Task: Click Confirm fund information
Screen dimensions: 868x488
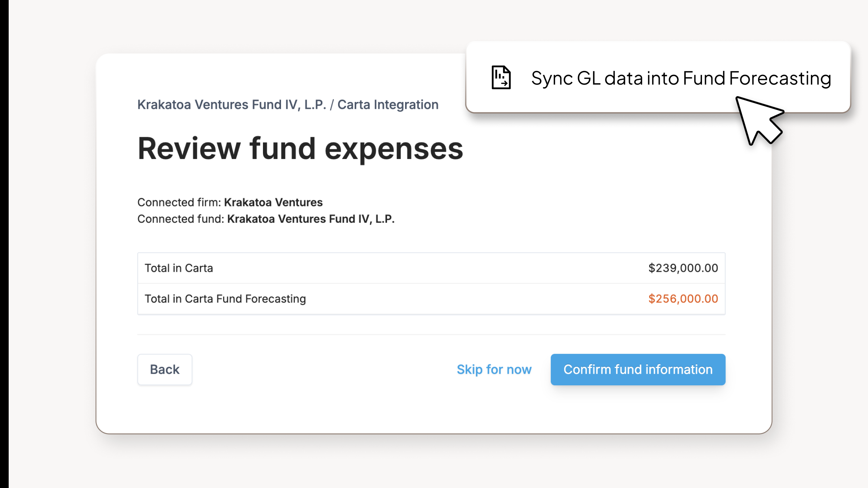Action: pos(637,369)
